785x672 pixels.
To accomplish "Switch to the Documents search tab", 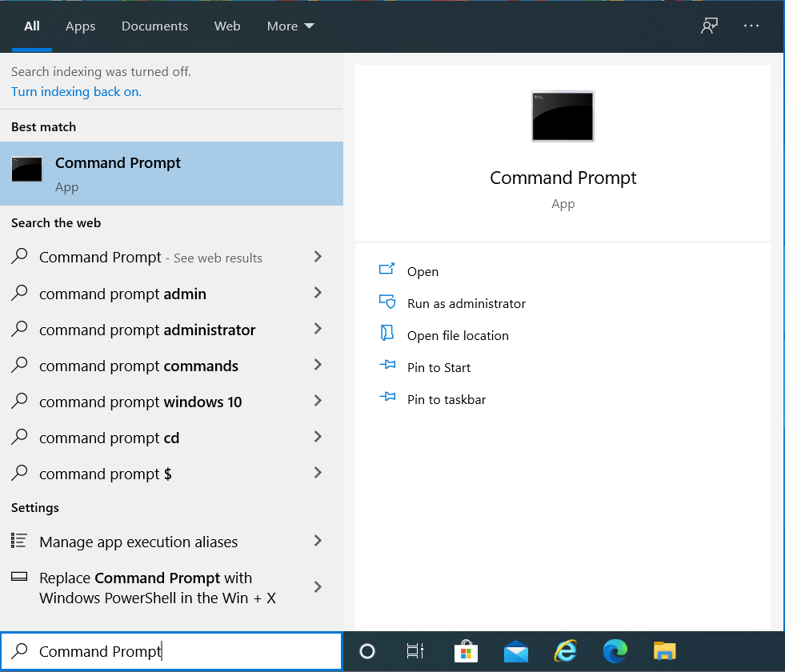I will [154, 26].
